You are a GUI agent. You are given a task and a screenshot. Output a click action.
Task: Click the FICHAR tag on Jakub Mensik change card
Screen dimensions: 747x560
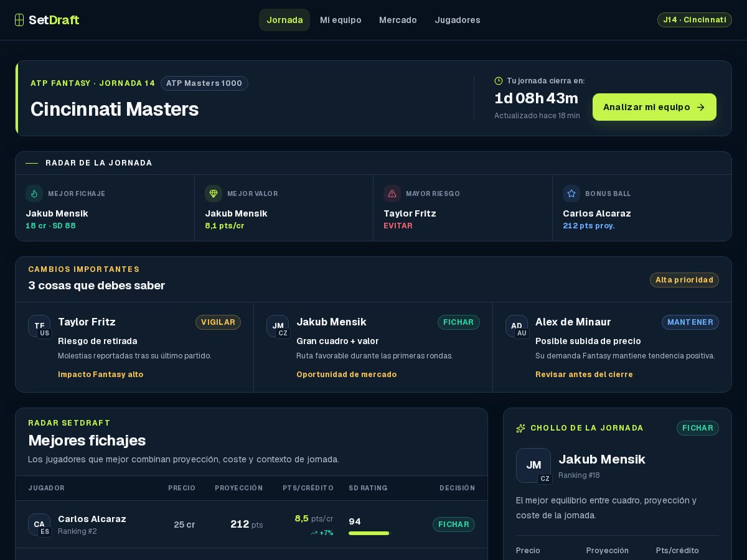coord(459,322)
